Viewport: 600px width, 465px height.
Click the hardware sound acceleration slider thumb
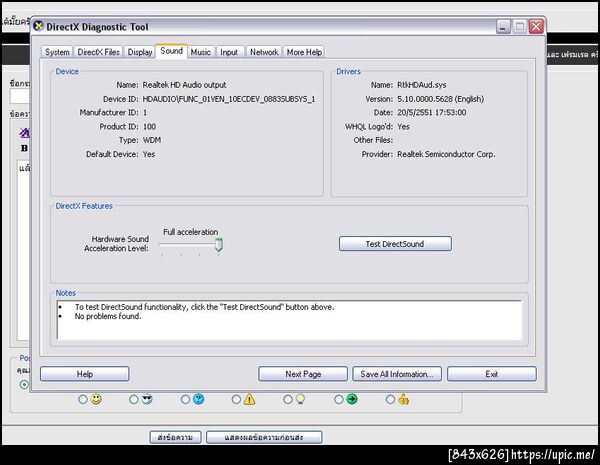coord(218,244)
